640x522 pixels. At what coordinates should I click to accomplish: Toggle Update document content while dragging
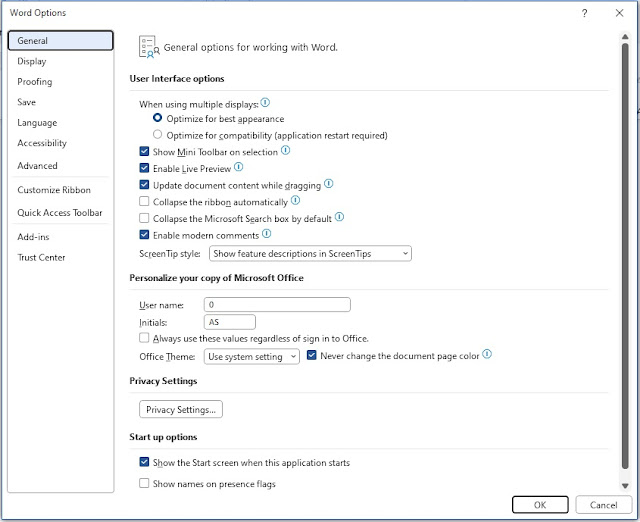click(144, 184)
